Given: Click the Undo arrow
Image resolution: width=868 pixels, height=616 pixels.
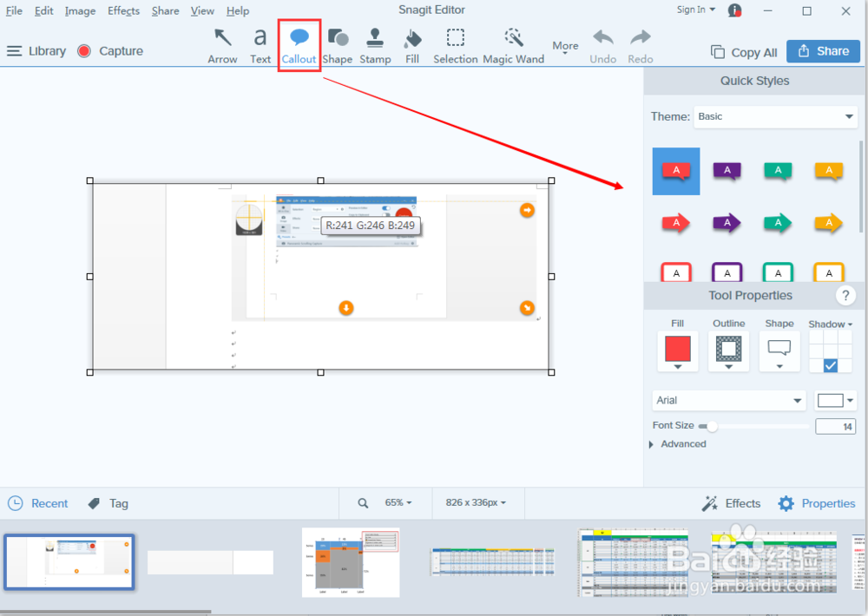Looking at the screenshot, I should point(603,46).
